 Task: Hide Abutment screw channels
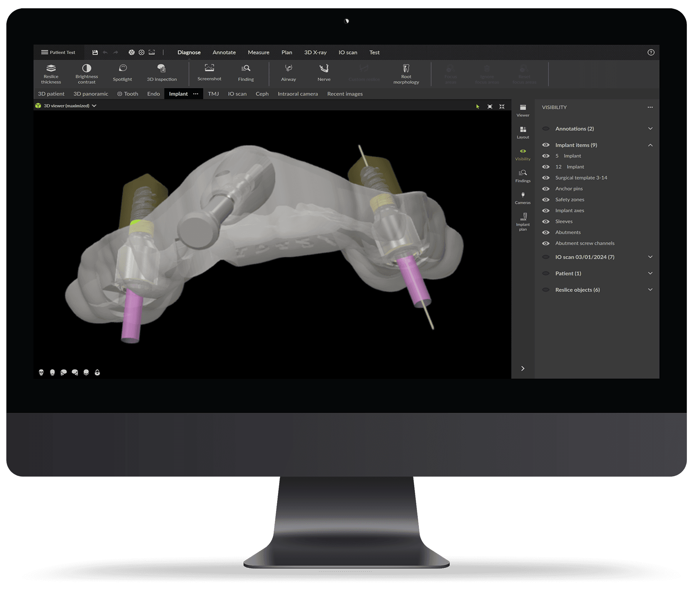(546, 243)
